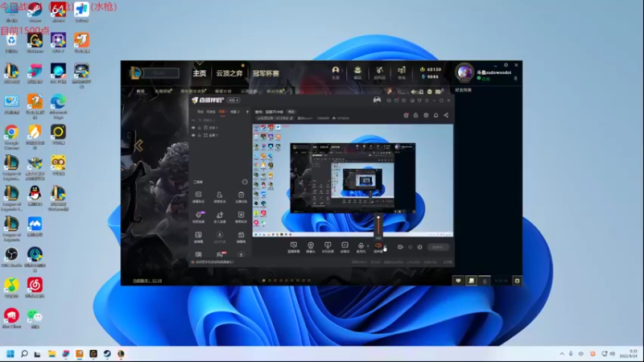Viewport: 644px width, 362px height.
Task: Open Google Chrome desktop shortcut
Action: [x=11, y=137]
